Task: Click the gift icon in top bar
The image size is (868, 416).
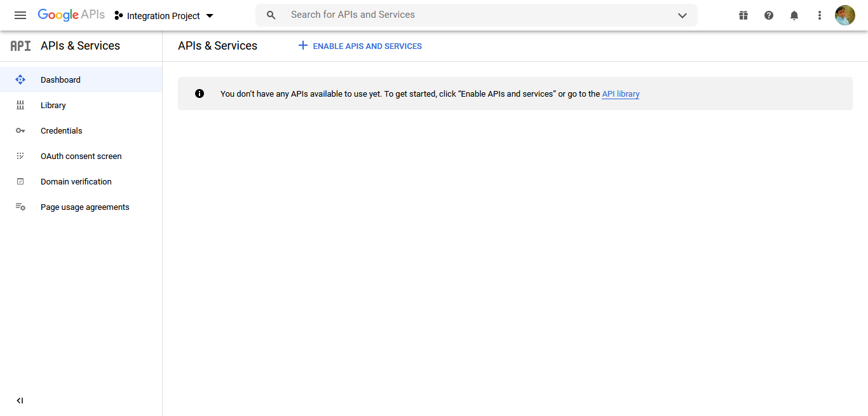Action: [x=743, y=15]
